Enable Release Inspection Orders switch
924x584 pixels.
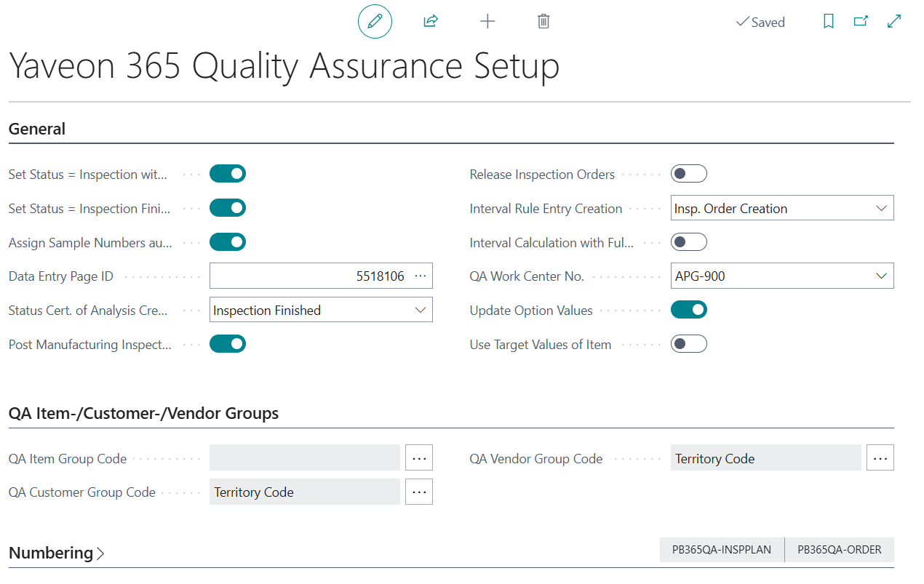689,174
